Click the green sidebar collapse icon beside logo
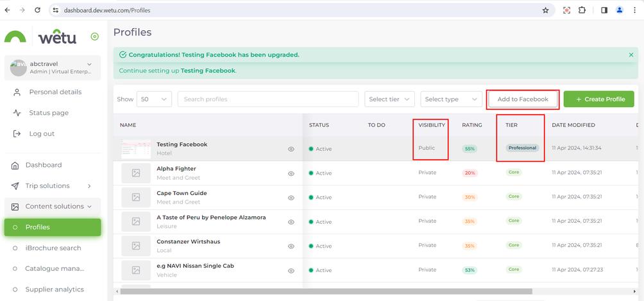Screen dimensions: 644x301 click(95, 37)
